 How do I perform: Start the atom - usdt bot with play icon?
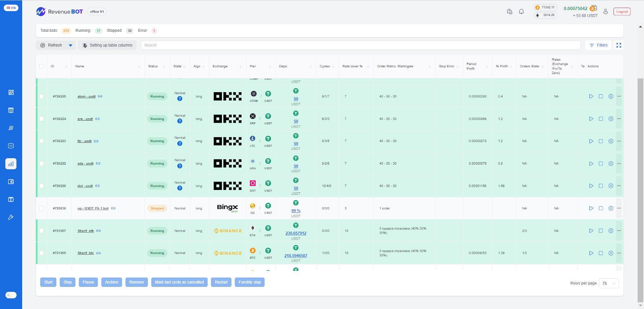pyautogui.click(x=591, y=97)
